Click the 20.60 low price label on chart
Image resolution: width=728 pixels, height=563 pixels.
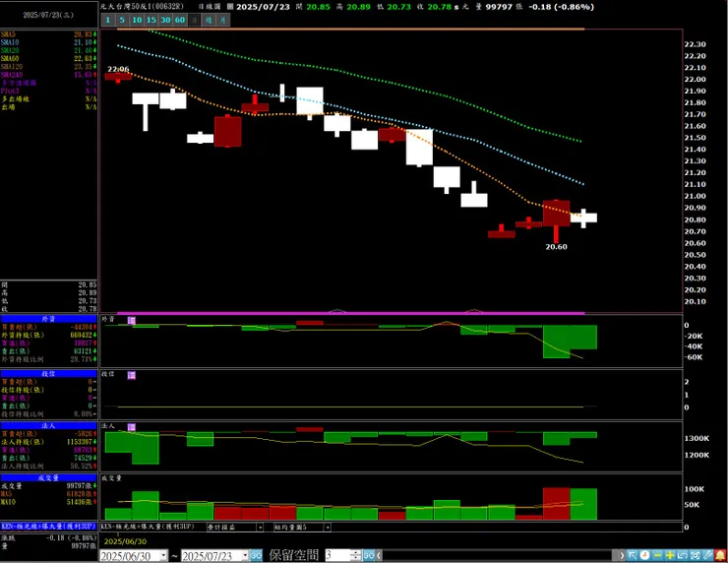pos(556,247)
